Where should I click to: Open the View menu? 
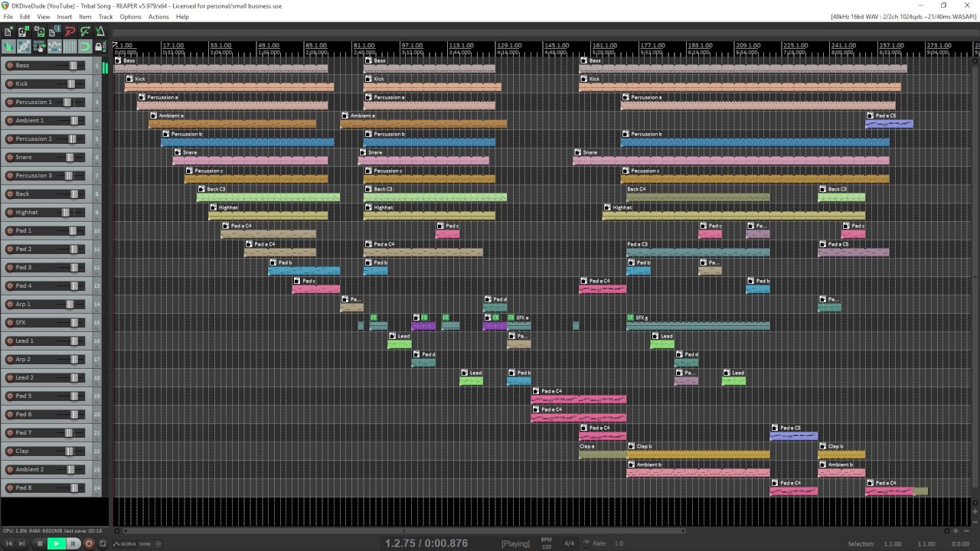coord(44,17)
